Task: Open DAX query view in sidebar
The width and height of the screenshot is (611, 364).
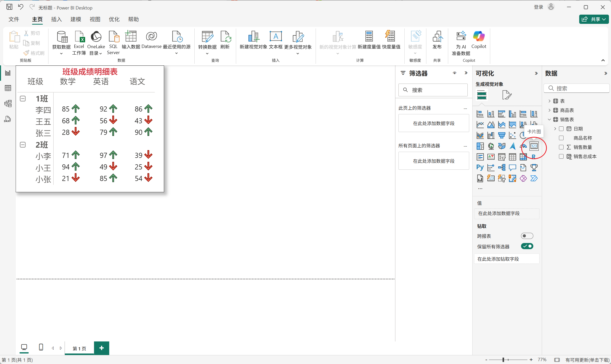Action: (7, 119)
